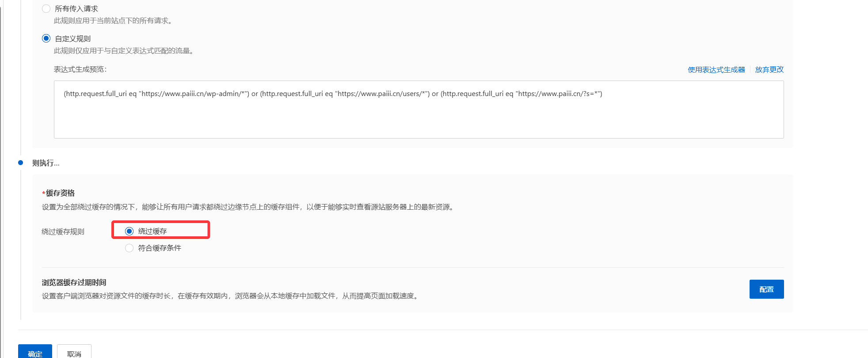The image size is (868, 358).
Task: Click the "则执行..." step heading
Action: (46, 163)
